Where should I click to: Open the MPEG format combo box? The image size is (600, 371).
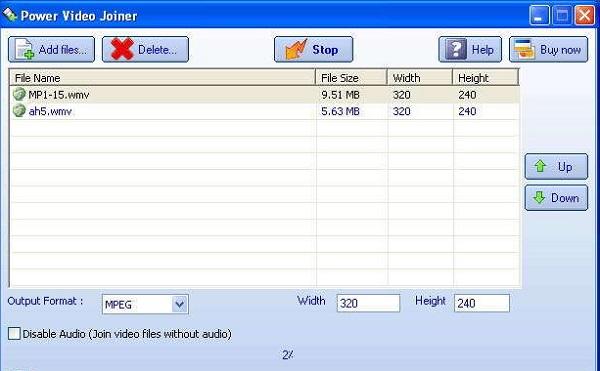point(145,304)
